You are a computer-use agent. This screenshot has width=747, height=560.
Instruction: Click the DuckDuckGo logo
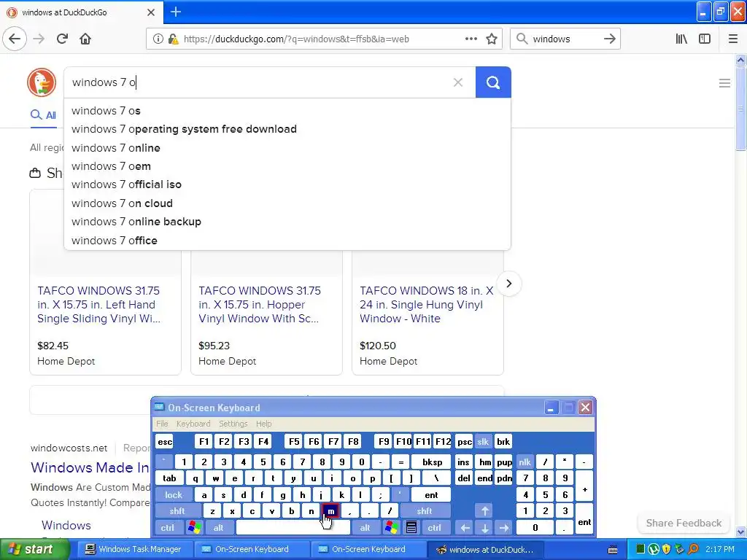pyautogui.click(x=42, y=82)
